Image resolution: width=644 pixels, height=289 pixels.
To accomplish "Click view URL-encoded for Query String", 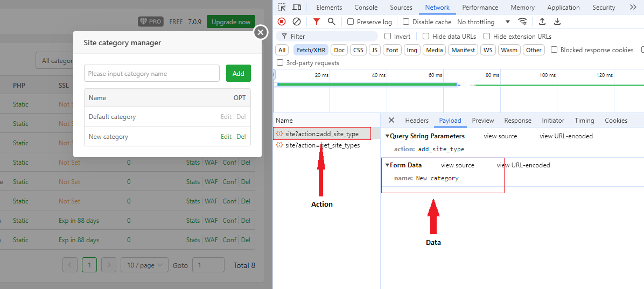I will [566, 136].
